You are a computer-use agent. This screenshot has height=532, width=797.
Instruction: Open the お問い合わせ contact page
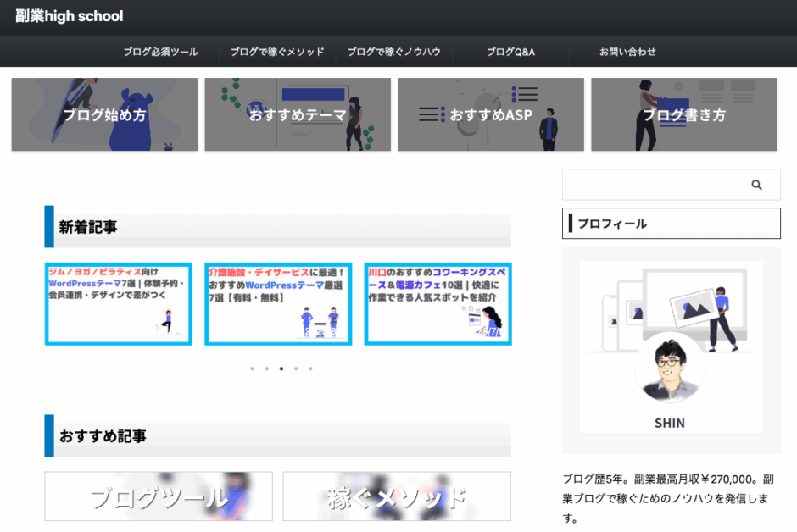[627, 52]
